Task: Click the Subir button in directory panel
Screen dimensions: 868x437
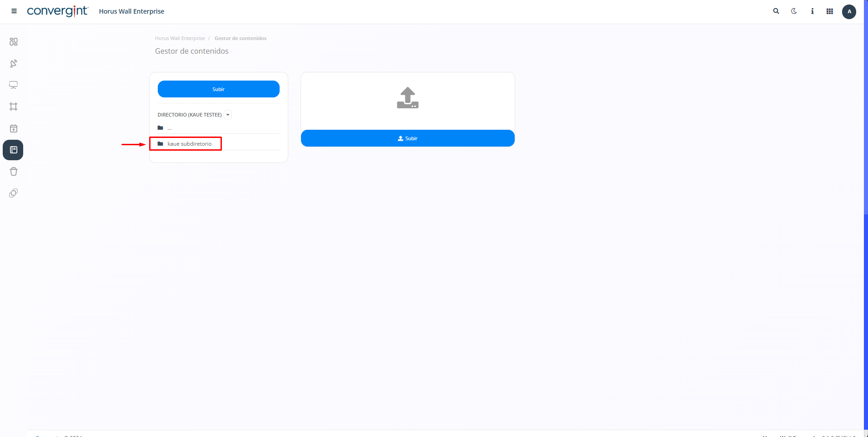Action: coord(219,89)
